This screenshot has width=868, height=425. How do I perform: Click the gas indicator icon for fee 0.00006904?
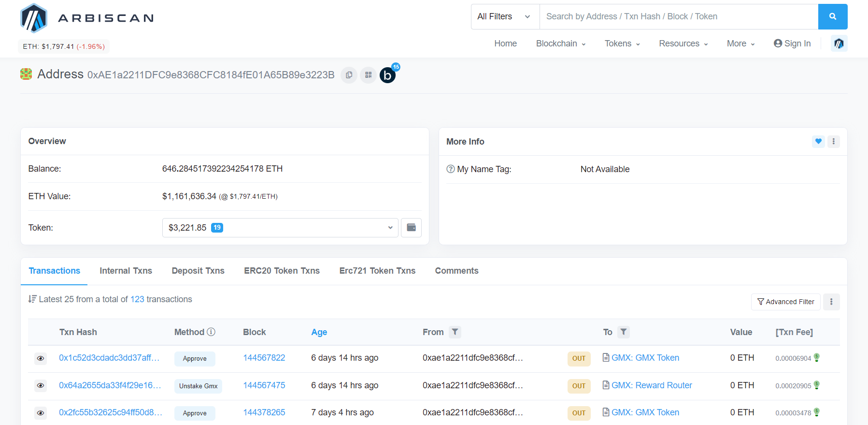(817, 357)
